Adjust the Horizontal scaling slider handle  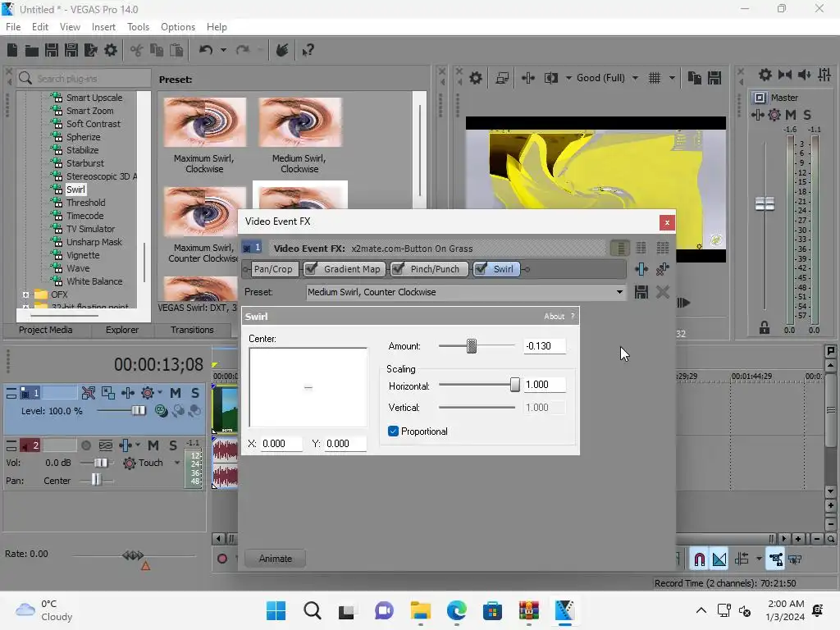[515, 385]
